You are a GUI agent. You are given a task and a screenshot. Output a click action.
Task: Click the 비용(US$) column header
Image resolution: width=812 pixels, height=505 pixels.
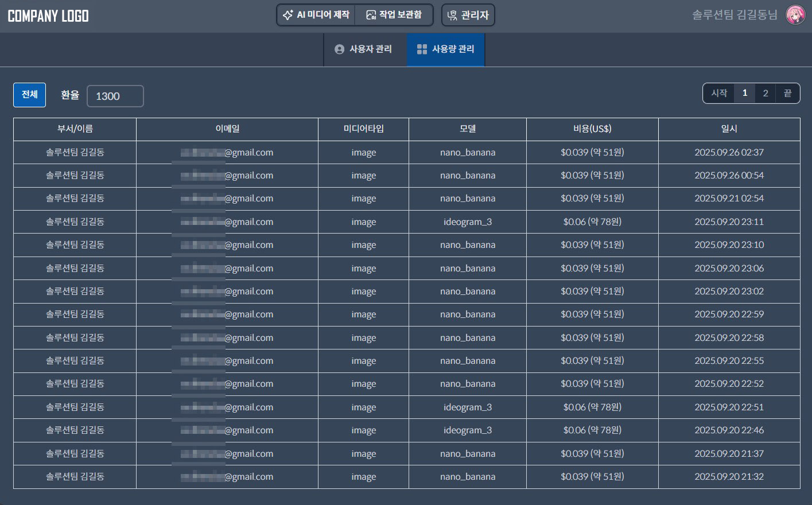592,129
